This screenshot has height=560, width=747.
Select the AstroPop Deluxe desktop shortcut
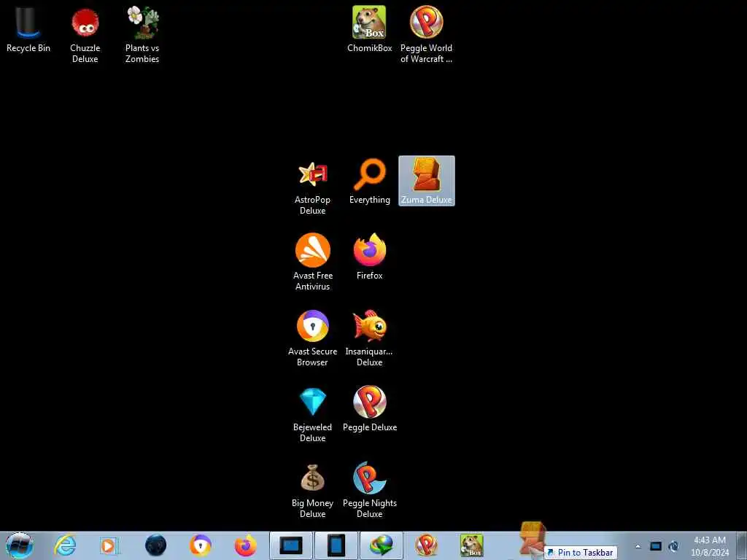point(312,187)
